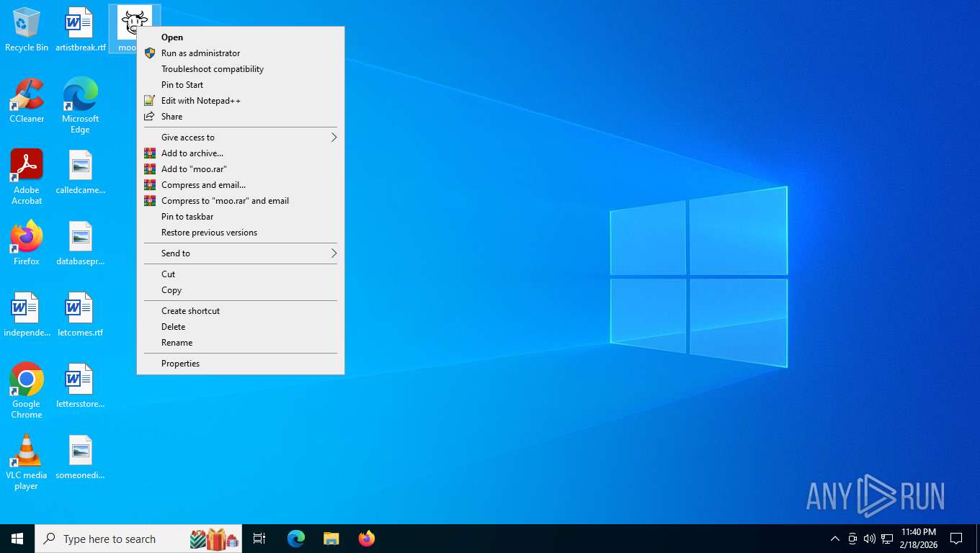
Task: Choose Pin to taskbar
Action: coord(241,217)
